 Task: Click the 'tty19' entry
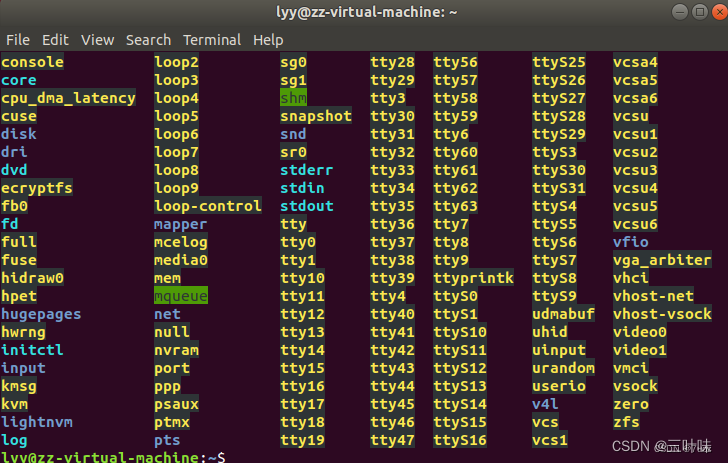(x=302, y=440)
